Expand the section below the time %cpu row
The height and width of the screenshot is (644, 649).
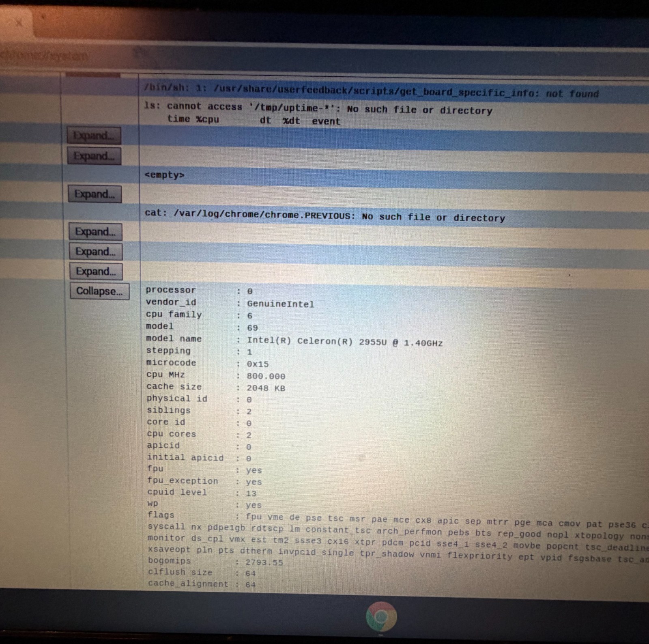pos(94,136)
